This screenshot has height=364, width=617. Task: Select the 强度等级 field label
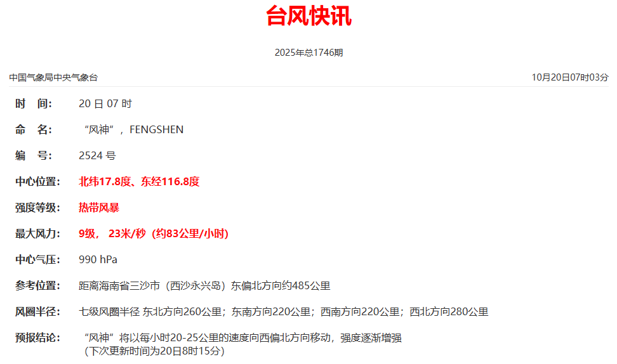pos(37,207)
